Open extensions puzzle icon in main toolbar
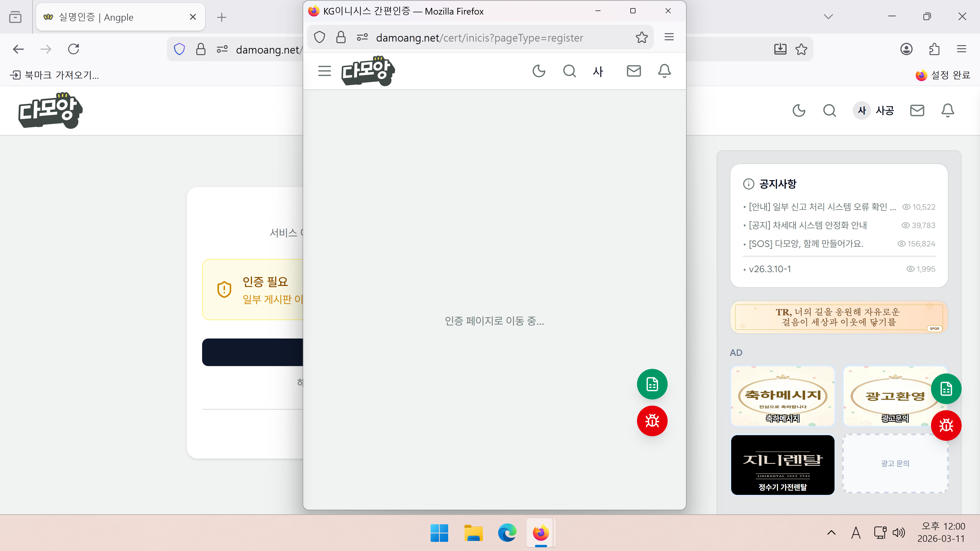The width and height of the screenshot is (980, 551). (x=934, y=49)
